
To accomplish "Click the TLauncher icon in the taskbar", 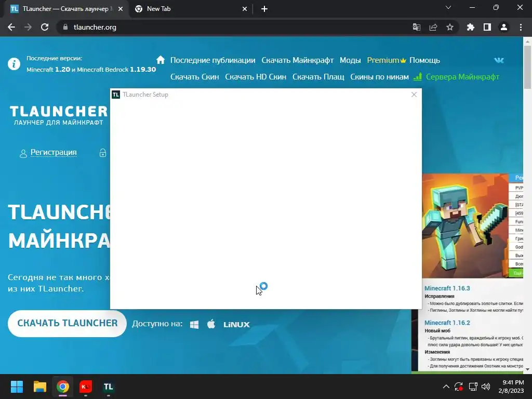I will (x=108, y=387).
